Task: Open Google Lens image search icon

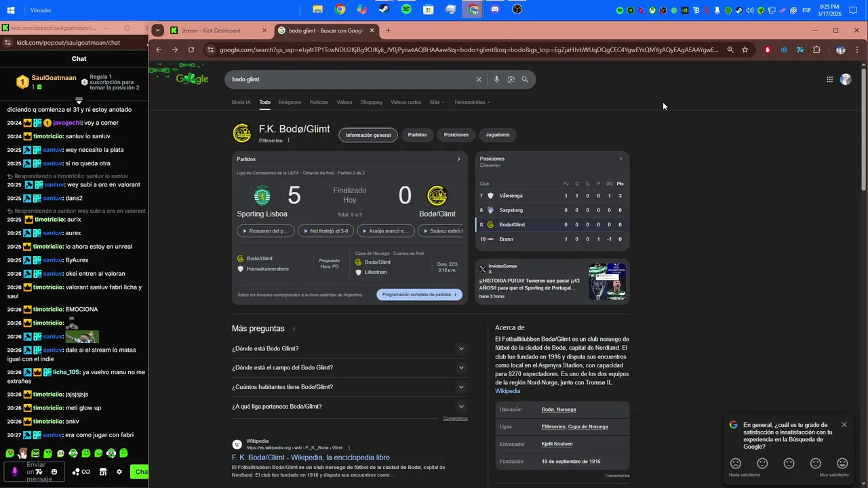Action: pyautogui.click(x=511, y=79)
